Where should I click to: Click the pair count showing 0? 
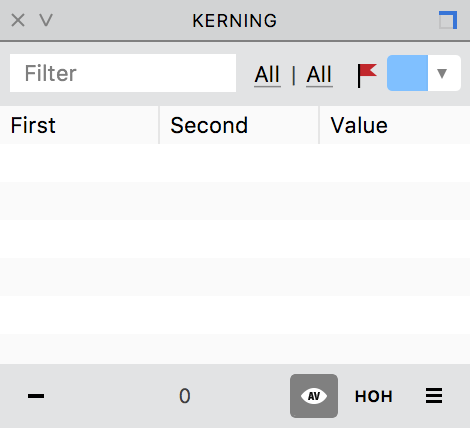tap(185, 396)
